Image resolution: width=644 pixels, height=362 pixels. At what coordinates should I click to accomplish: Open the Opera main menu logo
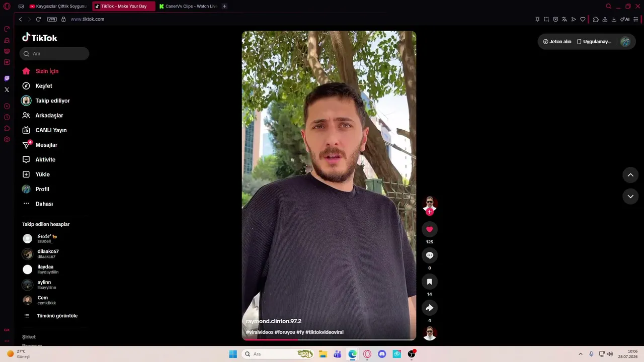pyautogui.click(x=7, y=6)
